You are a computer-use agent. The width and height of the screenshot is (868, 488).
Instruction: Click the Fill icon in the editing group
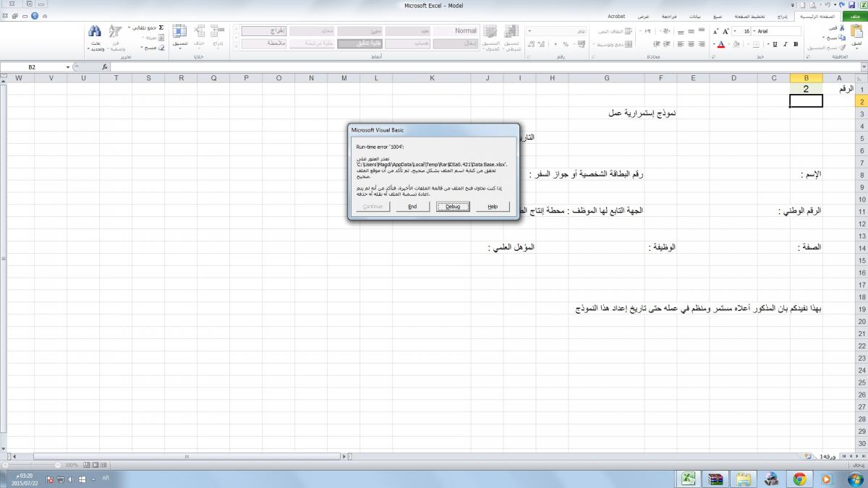tap(161, 38)
